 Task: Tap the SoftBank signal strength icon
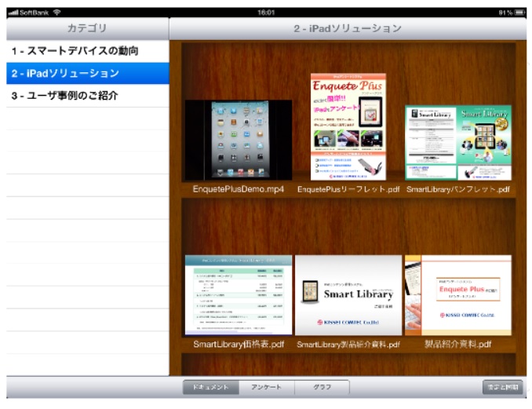(x=13, y=13)
